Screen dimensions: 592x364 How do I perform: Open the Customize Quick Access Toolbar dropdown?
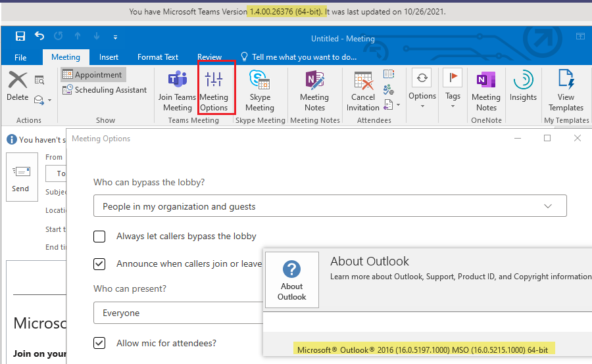pos(115,37)
